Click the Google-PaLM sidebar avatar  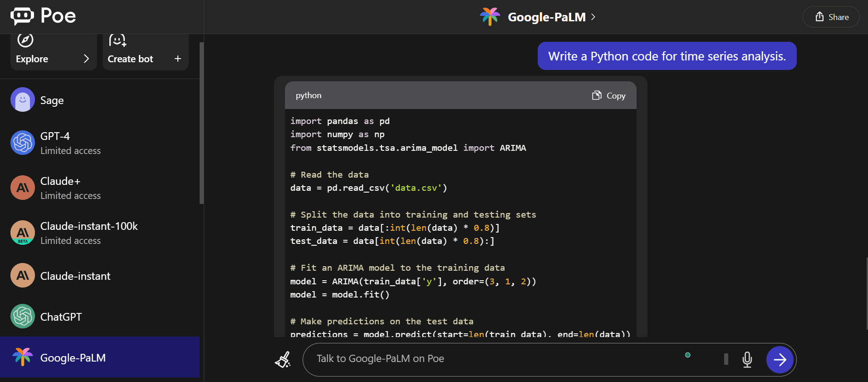click(23, 357)
